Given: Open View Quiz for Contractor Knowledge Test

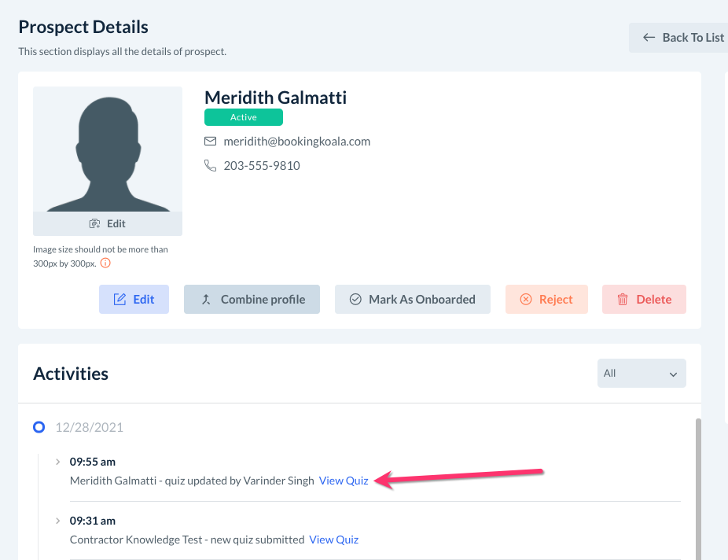Looking at the screenshot, I should [x=333, y=540].
